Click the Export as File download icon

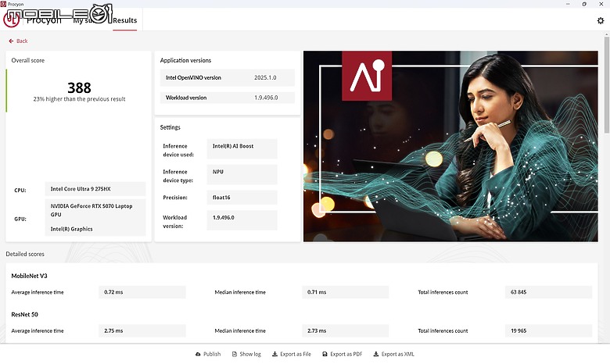tap(274, 354)
